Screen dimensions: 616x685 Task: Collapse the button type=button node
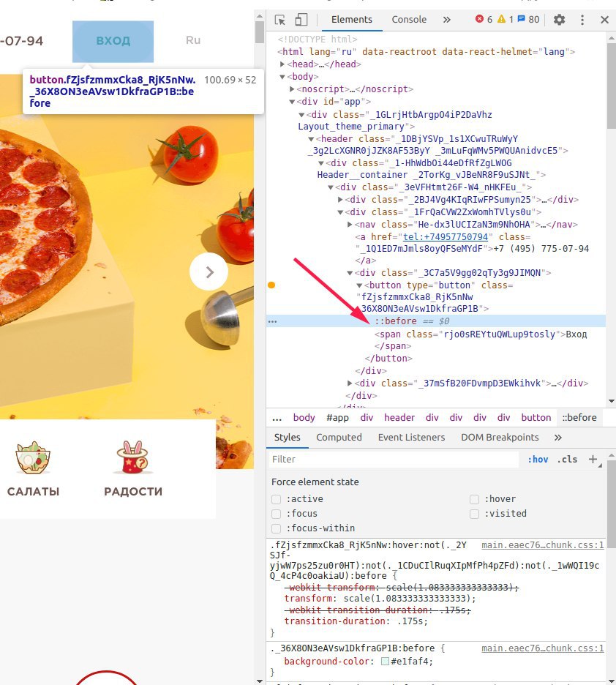[x=359, y=285]
